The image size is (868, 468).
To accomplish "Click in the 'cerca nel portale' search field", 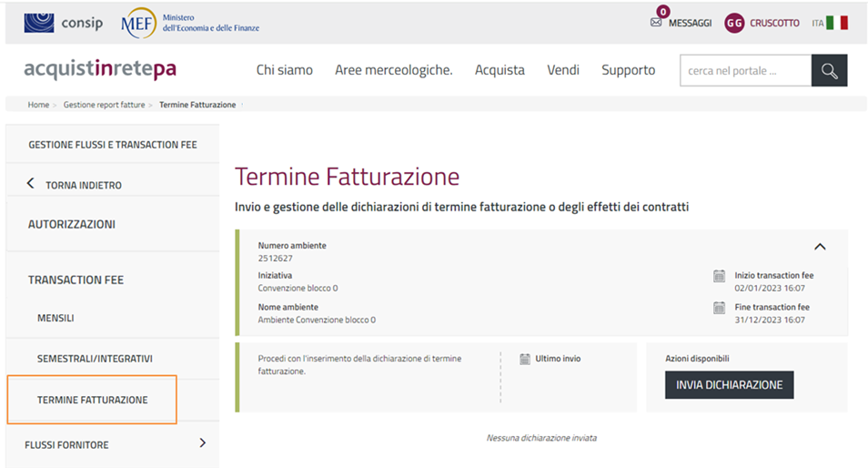I will 744,71.
